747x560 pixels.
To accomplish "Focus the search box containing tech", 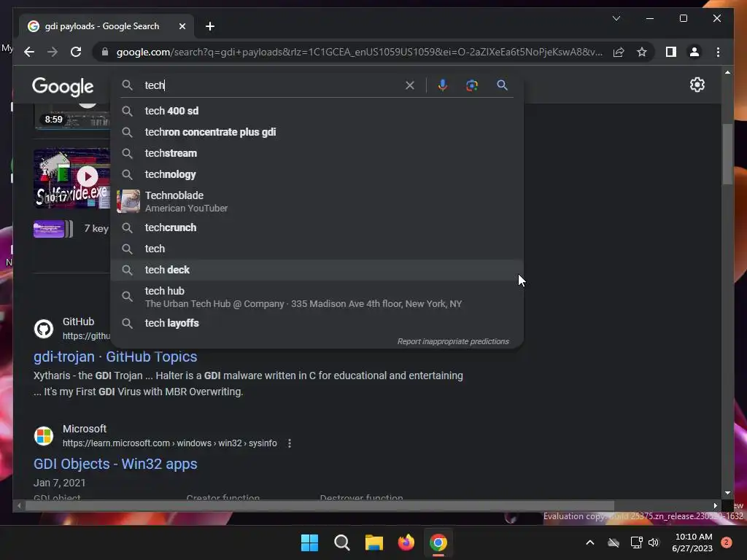I will 271,85.
